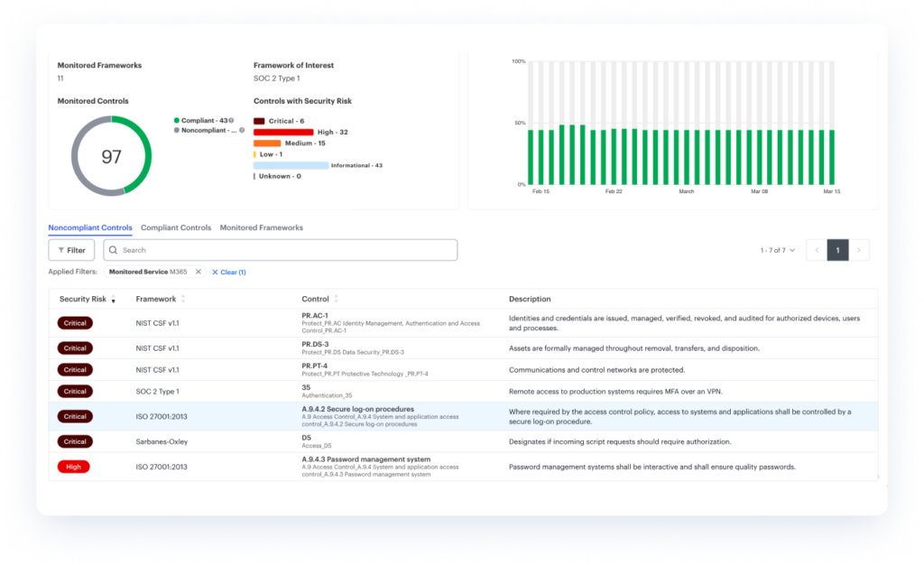The height and width of the screenshot is (565, 924).
Task: Open the 1 - 7 of 7 rows dropdown
Action: point(777,250)
